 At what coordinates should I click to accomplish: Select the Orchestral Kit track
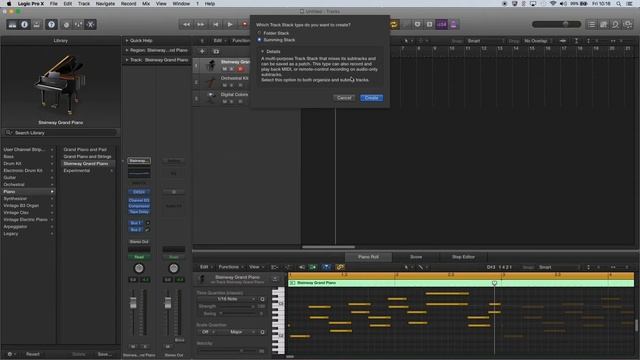(x=234, y=78)
